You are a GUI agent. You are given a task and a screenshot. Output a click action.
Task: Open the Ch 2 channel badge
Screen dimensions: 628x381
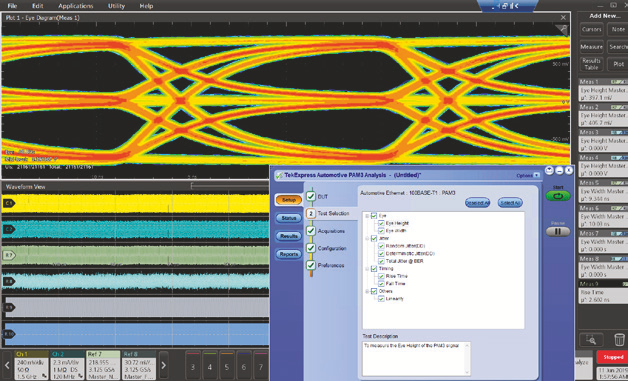coord(67,365)
